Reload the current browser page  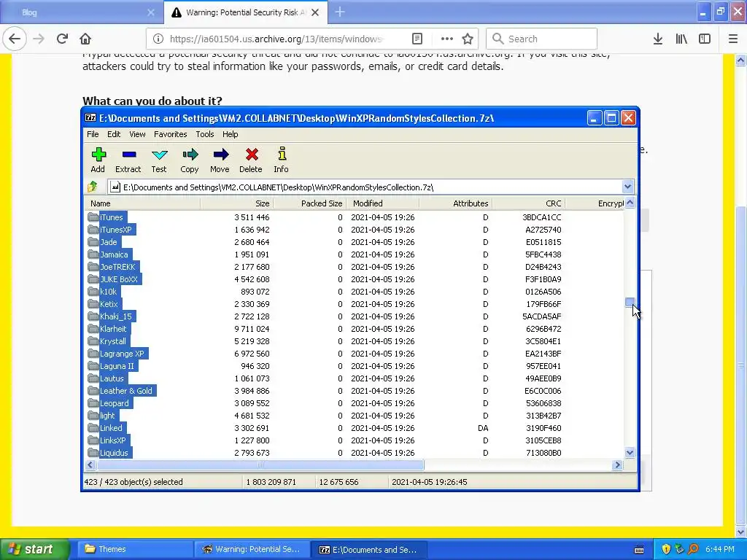(62, 39)
